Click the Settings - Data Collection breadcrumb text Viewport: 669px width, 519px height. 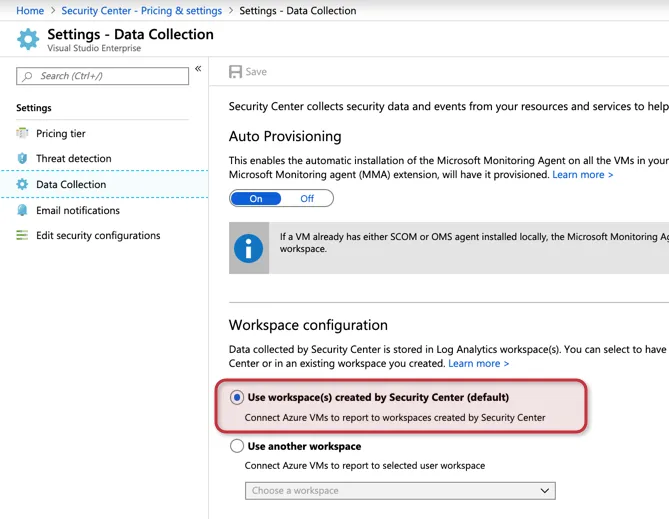[297, 11]
